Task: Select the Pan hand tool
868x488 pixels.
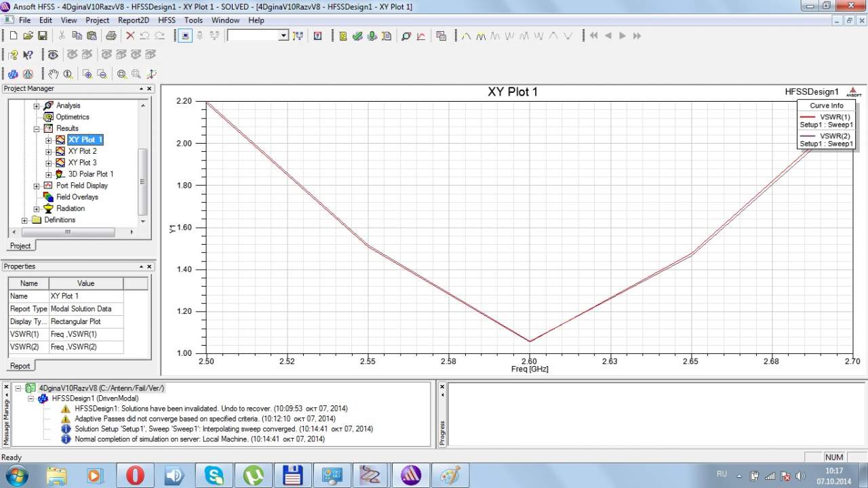Action: pos(54,74)
